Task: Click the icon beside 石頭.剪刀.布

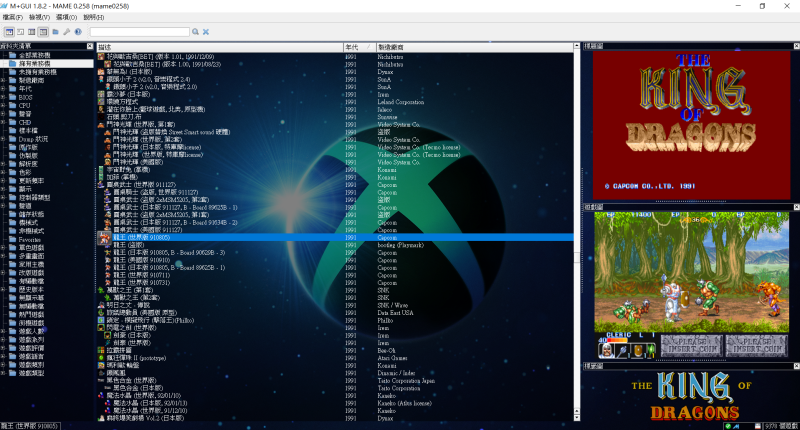Action: [101, 117]
